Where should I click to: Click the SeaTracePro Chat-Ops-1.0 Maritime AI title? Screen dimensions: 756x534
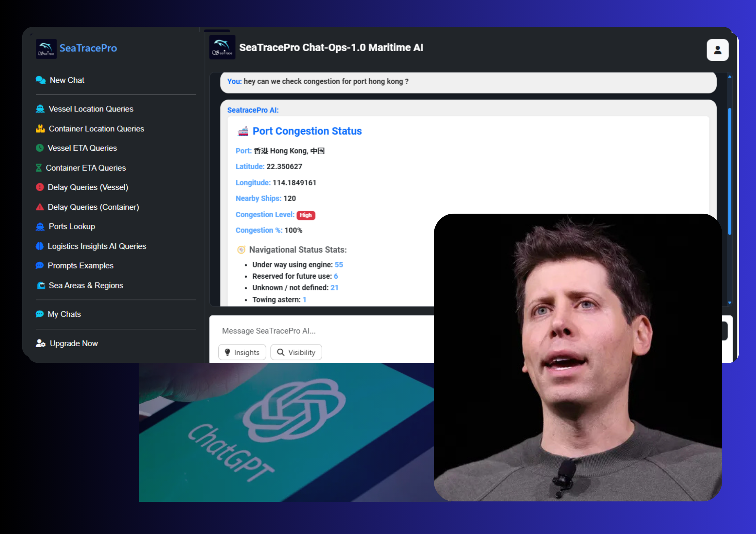(x=331, y=48)
